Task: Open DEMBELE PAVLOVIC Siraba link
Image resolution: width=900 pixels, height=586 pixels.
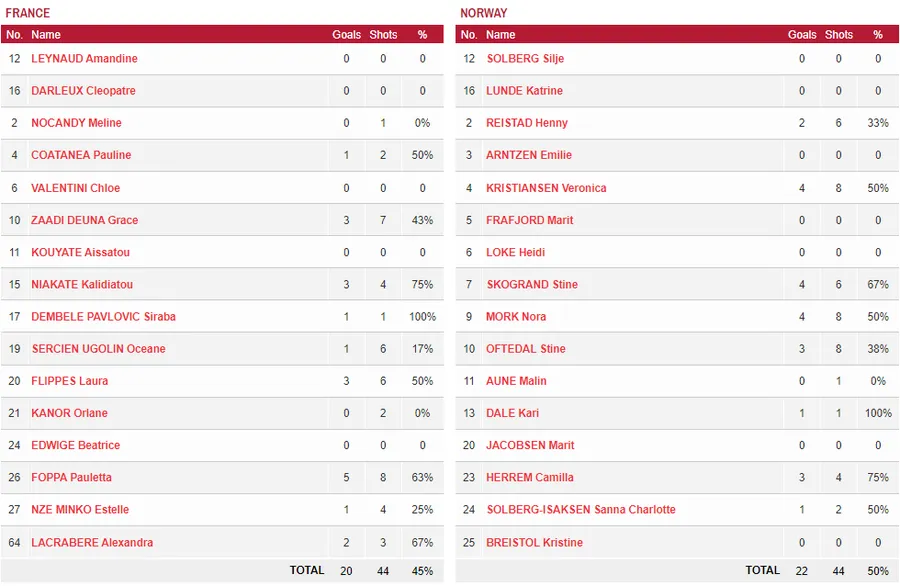Action: [x=103, y=317]
